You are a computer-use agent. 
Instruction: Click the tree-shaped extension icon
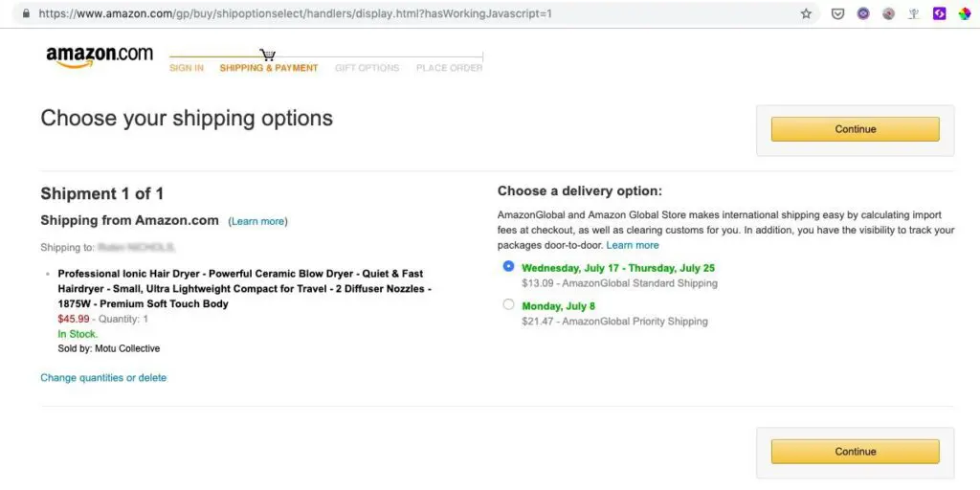click(x=914, y=14)
